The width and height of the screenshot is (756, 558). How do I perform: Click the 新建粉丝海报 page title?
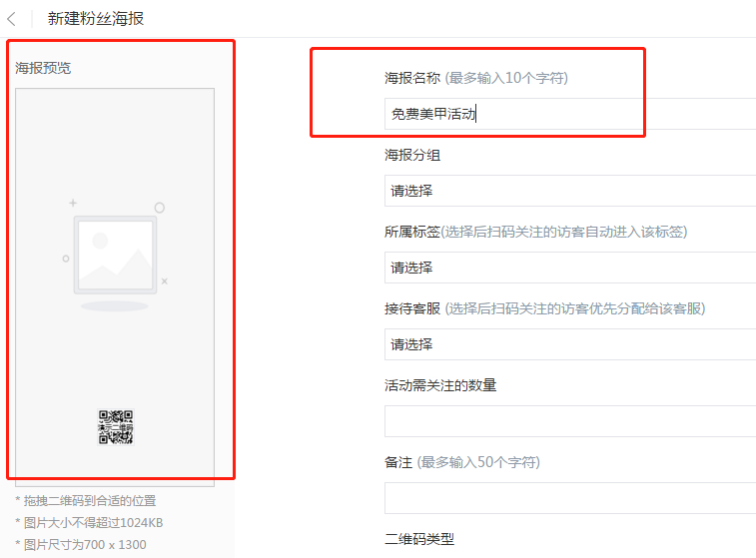(96, 18)
